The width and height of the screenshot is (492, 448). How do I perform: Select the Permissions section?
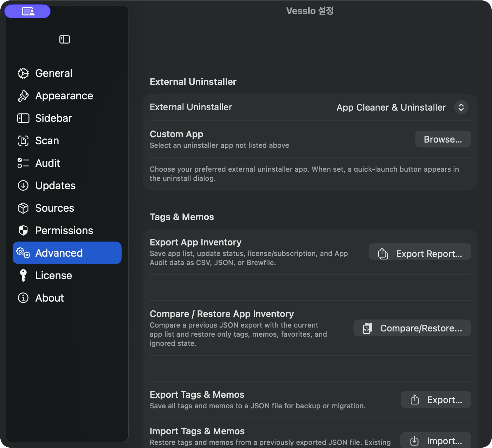pyautogui.click(x=67, y=231)
